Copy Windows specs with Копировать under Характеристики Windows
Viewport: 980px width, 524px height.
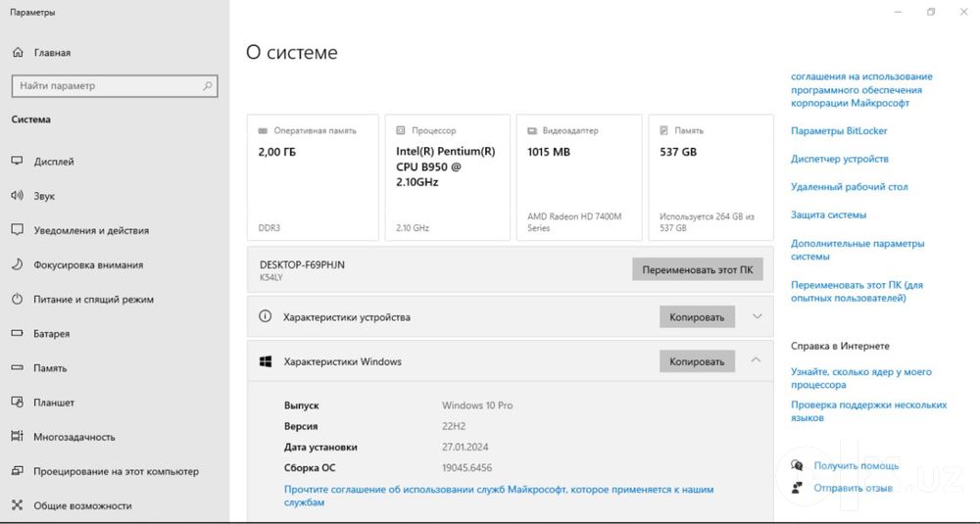[697, 361]
